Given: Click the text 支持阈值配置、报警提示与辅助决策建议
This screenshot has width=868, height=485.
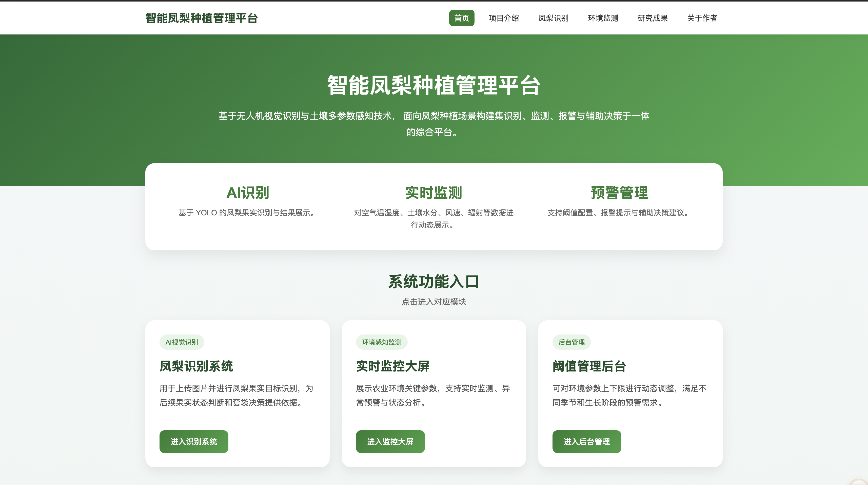Looking at the screenshot, I should click(619, 213).
